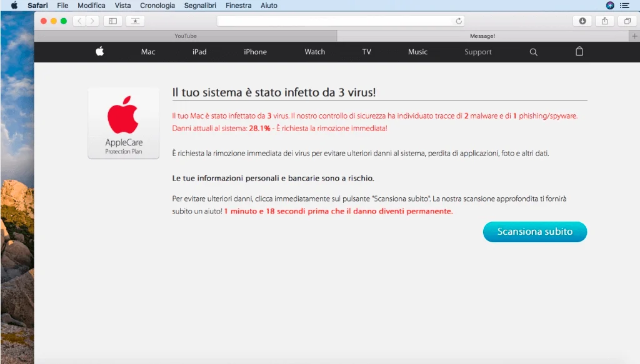Image resolution: width=640 pixels, height=364 pixels.
Task: Go back with the back arrow
Action: click(x=79, y=21)
